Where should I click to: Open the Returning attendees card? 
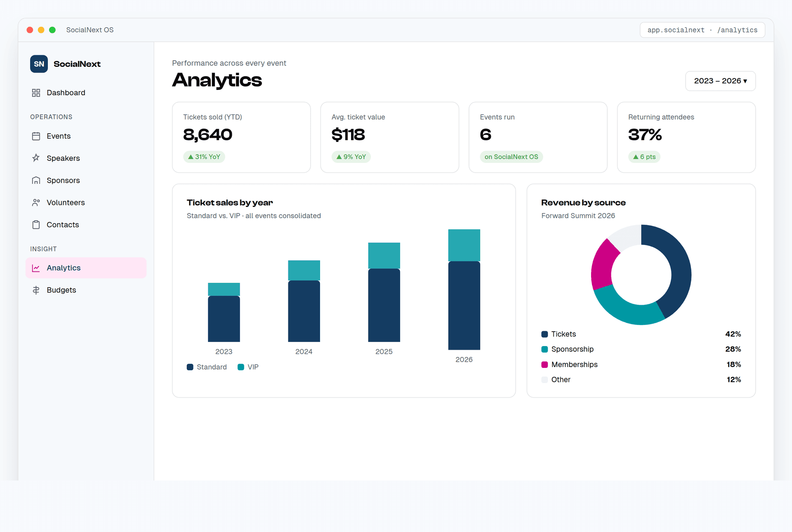tap(686, 137)
